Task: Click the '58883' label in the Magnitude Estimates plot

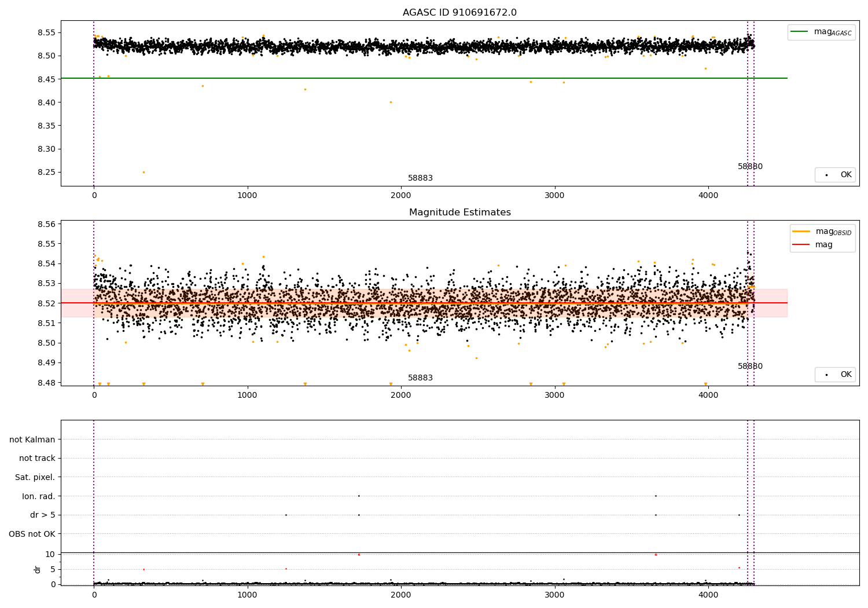Action: pyautogui.click(x=420, y=378)
